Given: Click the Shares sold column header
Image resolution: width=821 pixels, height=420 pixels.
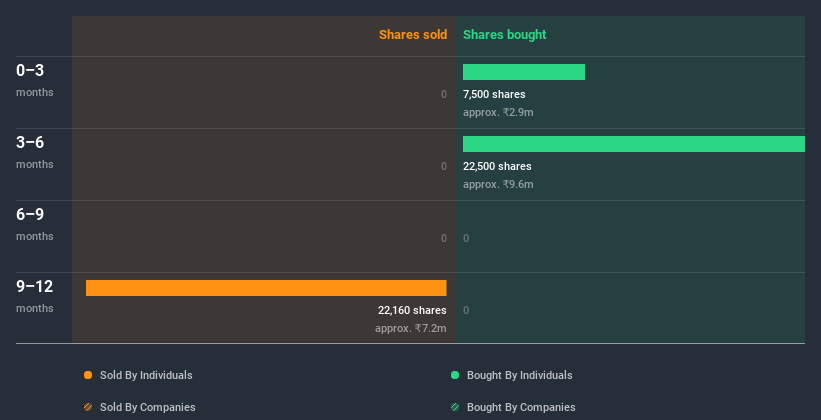Looking at the screenshot, I should tap(413, 35).
